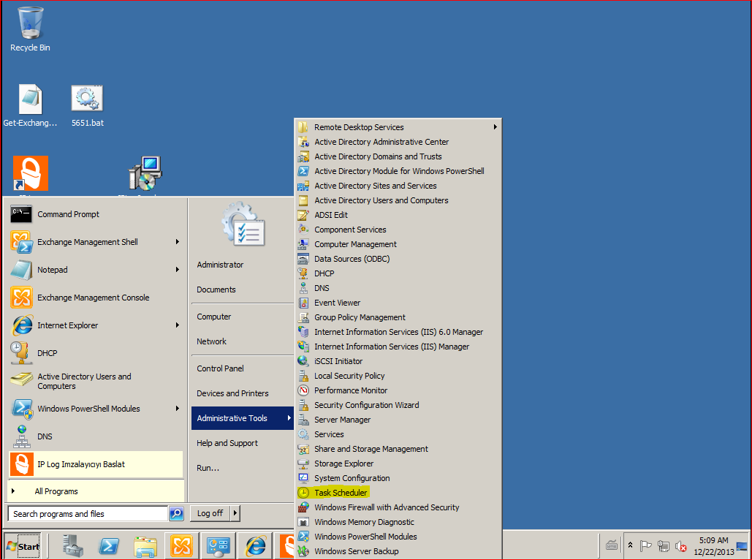This screenshot has height=560, width=752.
Task: Click the Show desktop monitor icon in tray
Action: point(742,546)
